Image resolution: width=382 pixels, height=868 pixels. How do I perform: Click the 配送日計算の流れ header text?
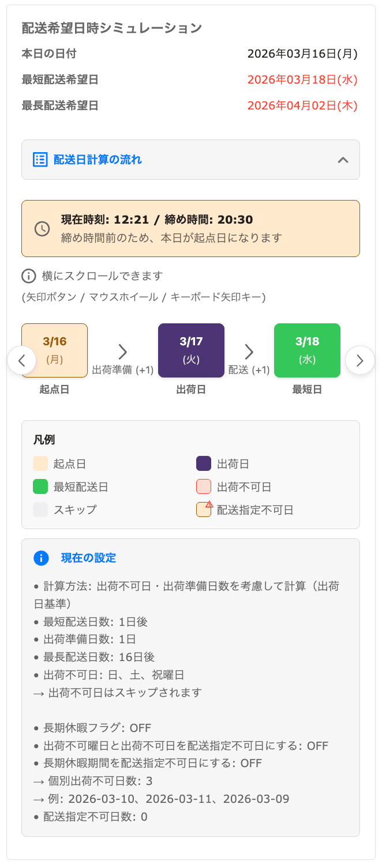click(98, 160)
